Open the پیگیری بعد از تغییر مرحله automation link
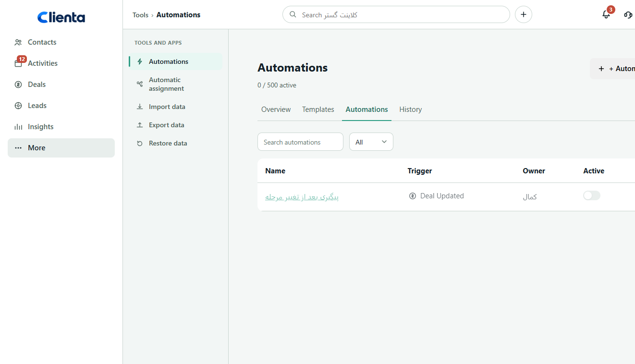Screen dimensions: 635x364 click(302, 197)
